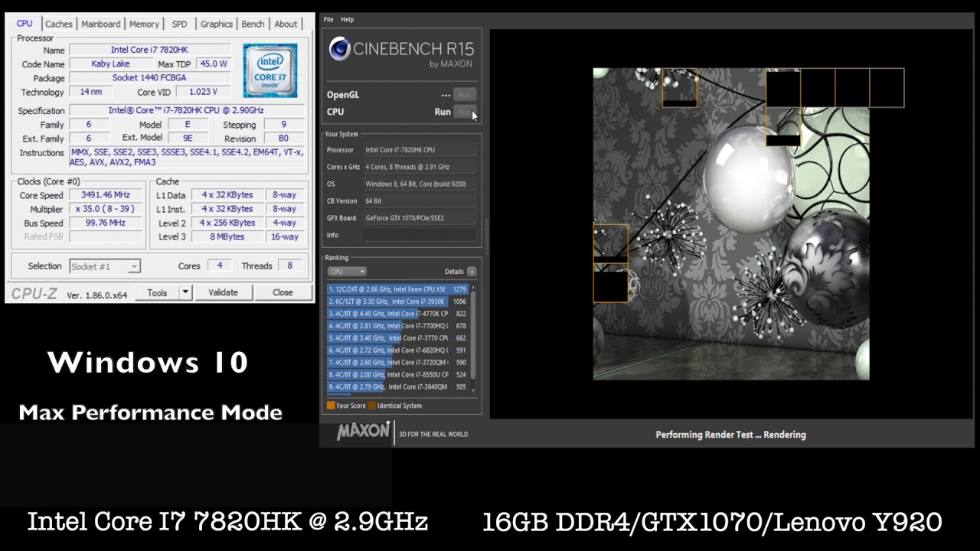Select the Core i7-3770 ranking row
The width and height of the screenshot is (980, 551).
coord(397,338)
